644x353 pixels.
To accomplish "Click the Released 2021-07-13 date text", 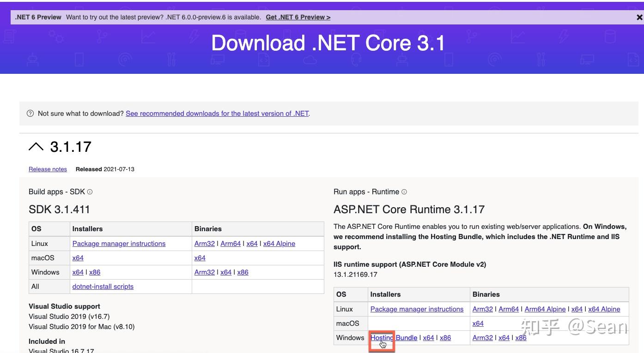I will coord(105,169).
